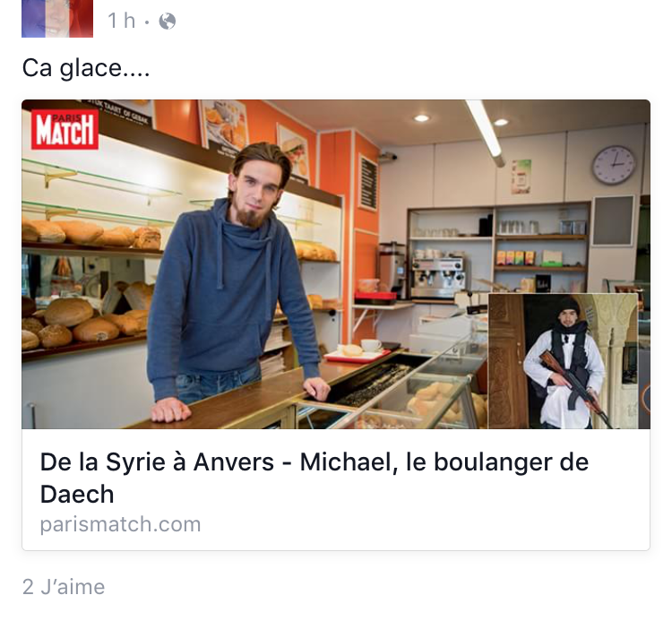Open the '1 h' post timestamp

[x=122, y=21]
